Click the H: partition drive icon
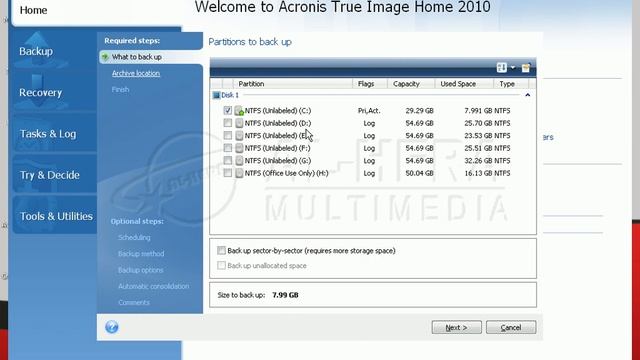This screenshot has height=360, width=640. [239, 173]
